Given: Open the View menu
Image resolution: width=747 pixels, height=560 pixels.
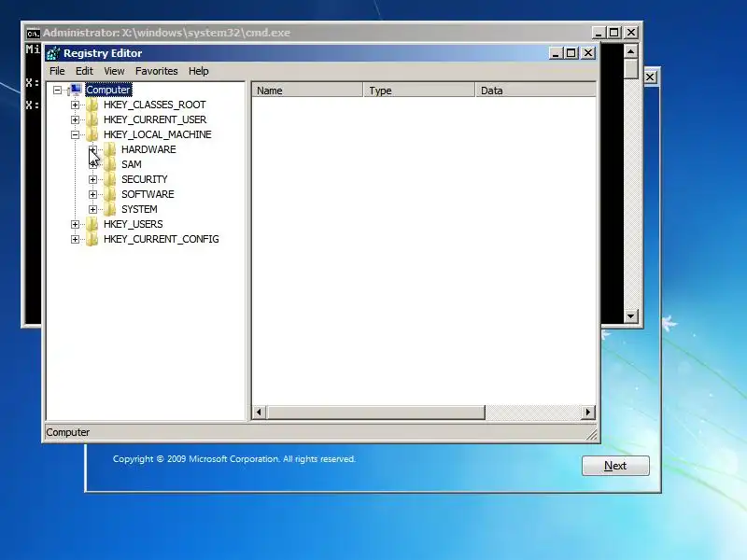Looking at the screenshot, I should click(x=114, y=71).
